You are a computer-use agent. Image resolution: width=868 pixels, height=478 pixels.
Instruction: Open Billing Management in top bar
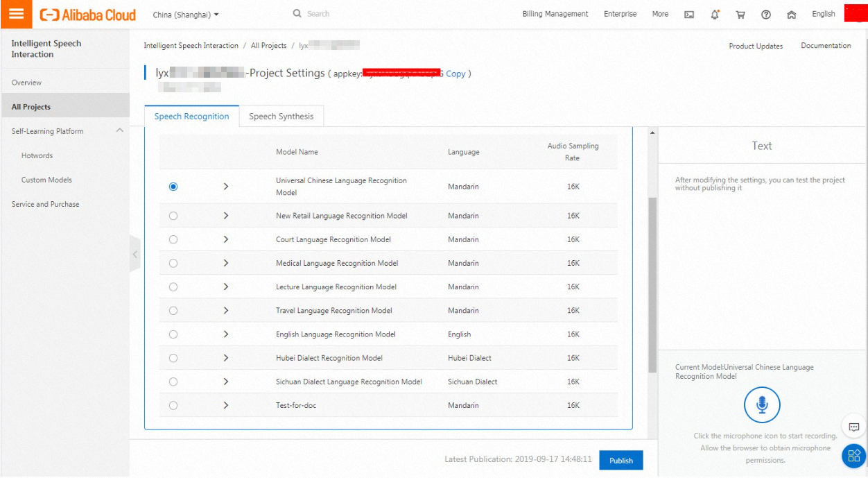tap(555, 14)
